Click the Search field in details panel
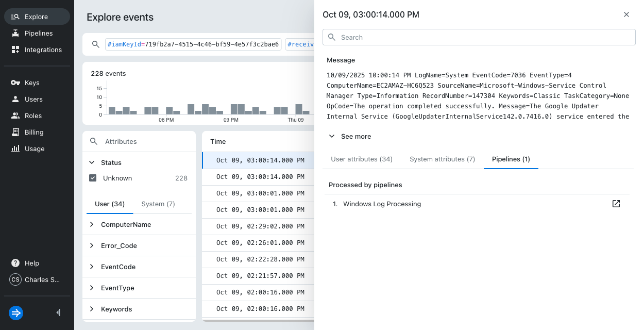Image resolution: width=644 pixels, height=330 pixels. pos(479,37)
